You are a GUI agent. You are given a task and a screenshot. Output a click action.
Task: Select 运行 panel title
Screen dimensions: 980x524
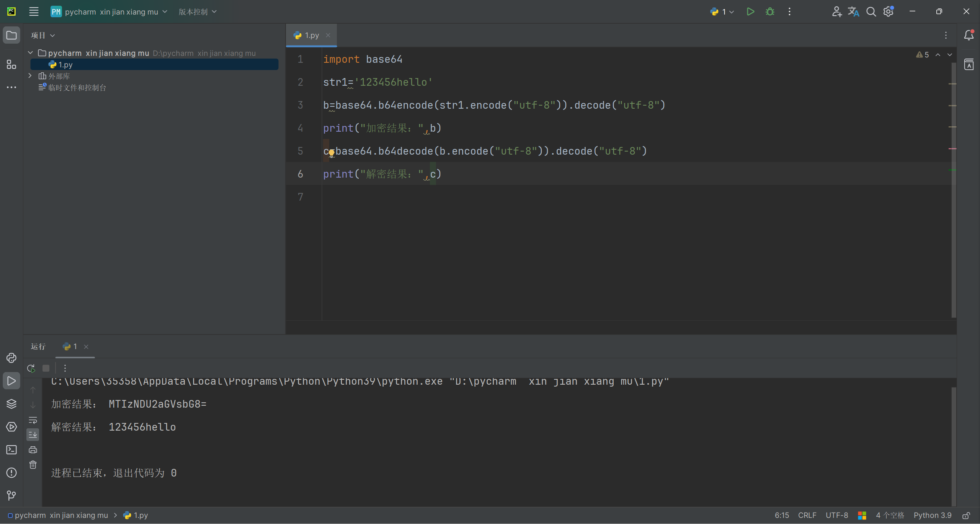(x=38, y=346)
